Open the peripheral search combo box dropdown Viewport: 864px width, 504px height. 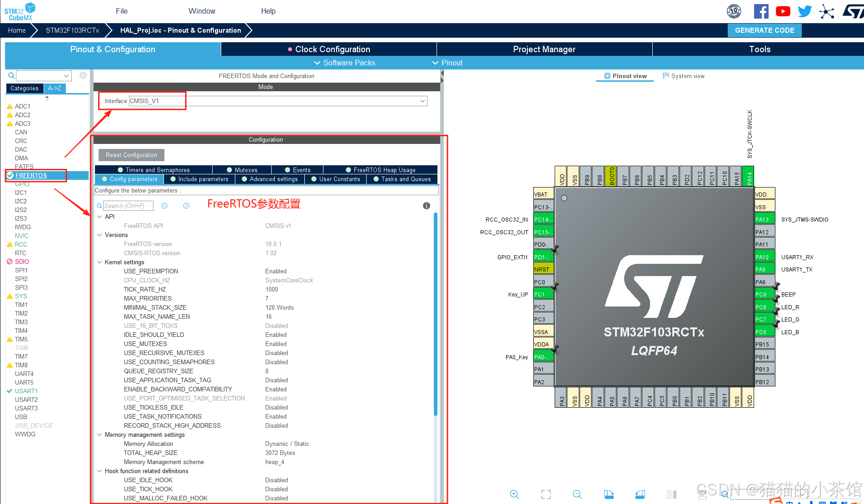pos(66,76)
